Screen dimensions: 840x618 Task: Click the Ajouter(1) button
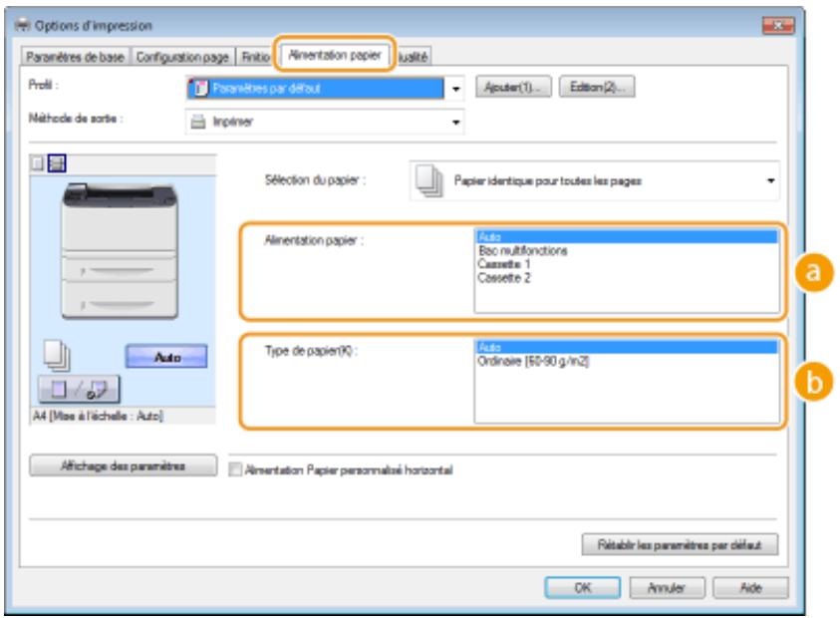point(513,87)
